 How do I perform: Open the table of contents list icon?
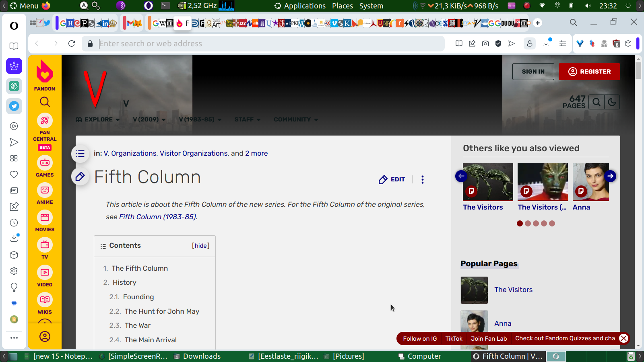(x=80, y=154)
